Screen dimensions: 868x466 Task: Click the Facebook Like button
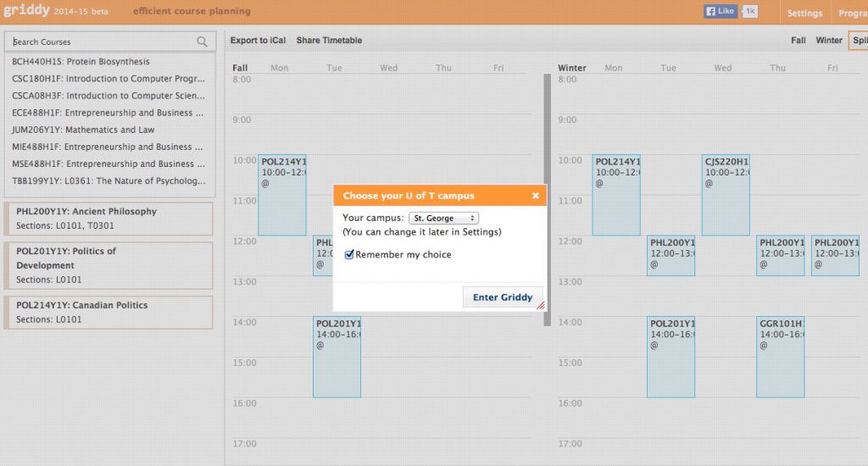tap(721, 12)
